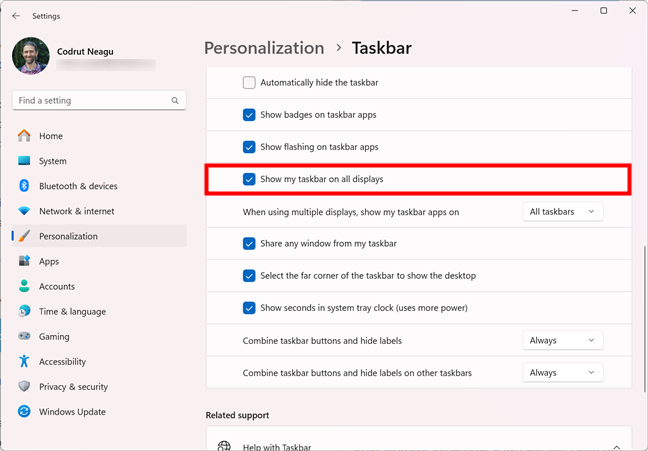Click the Personalization paintbrush icon
The height and width of the screenshot is (451, 648).
(24, 236)
